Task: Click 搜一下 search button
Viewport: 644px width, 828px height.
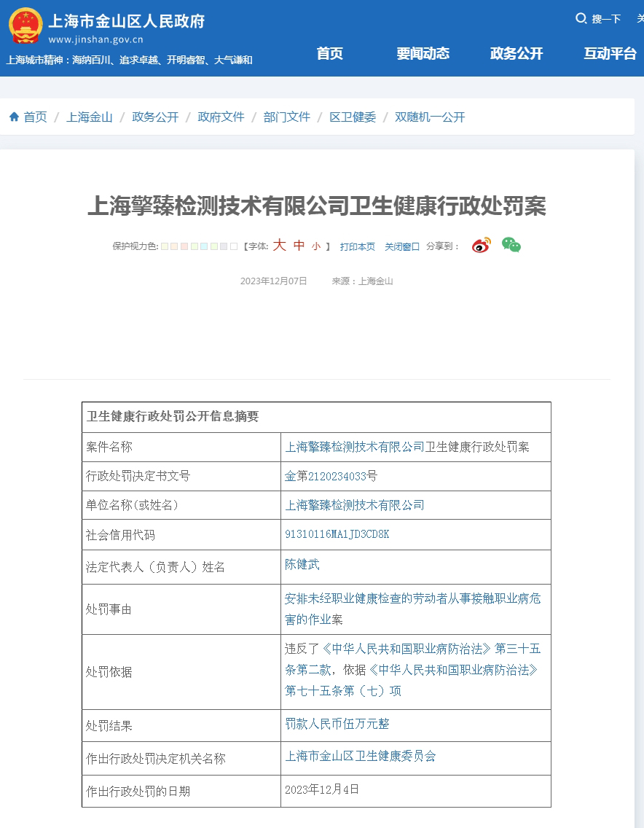Action: (606, 19)
